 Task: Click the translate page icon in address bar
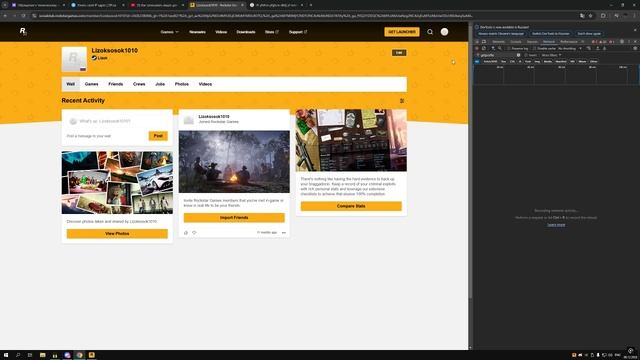point(582,16)
